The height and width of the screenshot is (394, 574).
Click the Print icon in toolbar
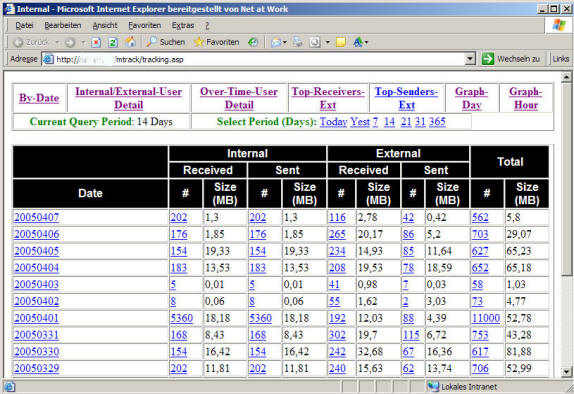[x=297, y=42]
